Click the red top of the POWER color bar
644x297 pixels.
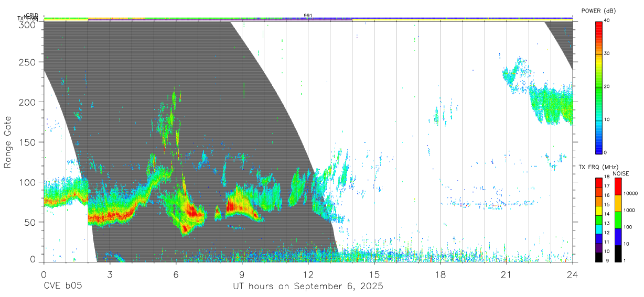click(599, 25)
